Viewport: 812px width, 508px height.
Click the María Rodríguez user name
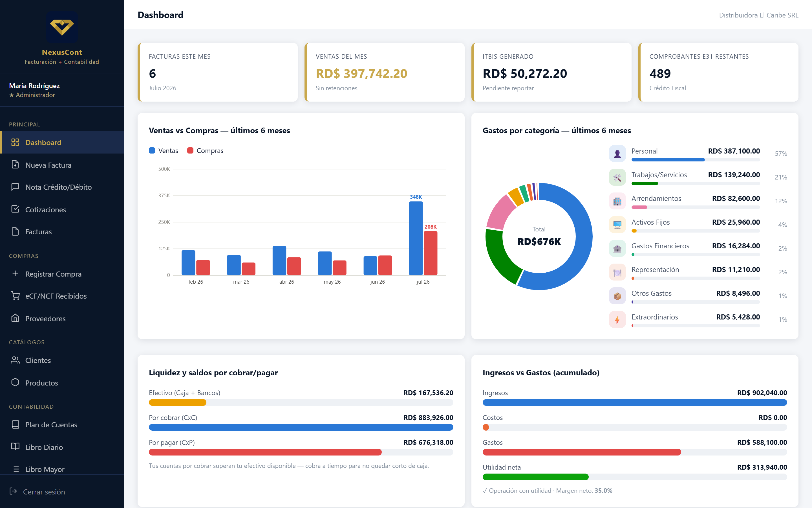pos(35,86)
